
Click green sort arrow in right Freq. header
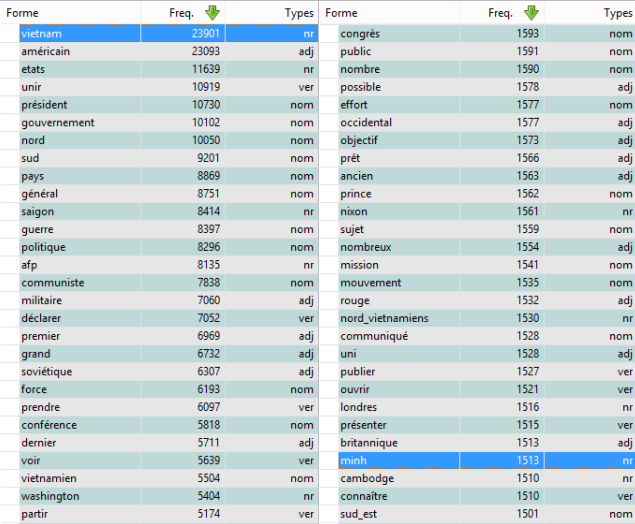click(531, 13)
